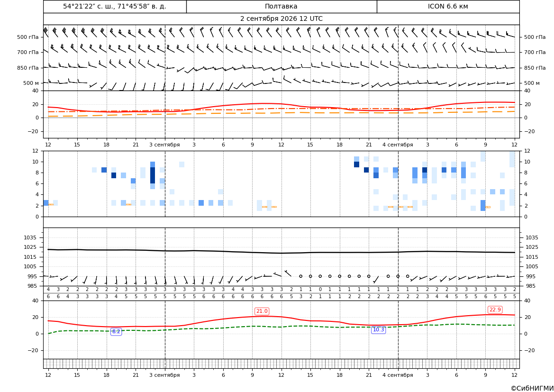The image size is (554, 392).
Task: Click the coordinates header cell 54°21′22″ с. ш.
Action: (115, 6)
